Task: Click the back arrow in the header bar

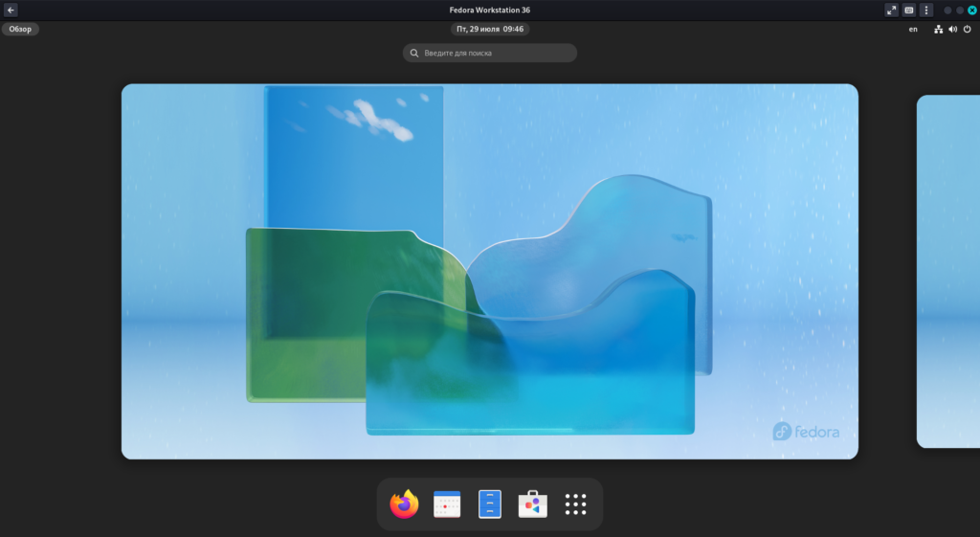Action: [x=11, y=10]
